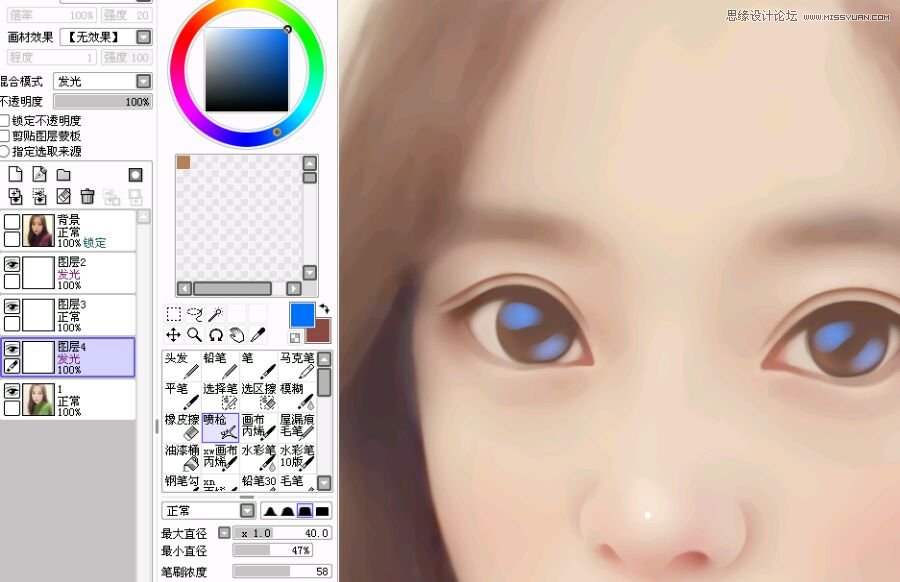Select the 背景 layer thumbnail

pyautogui.click(x=38, y=230)
